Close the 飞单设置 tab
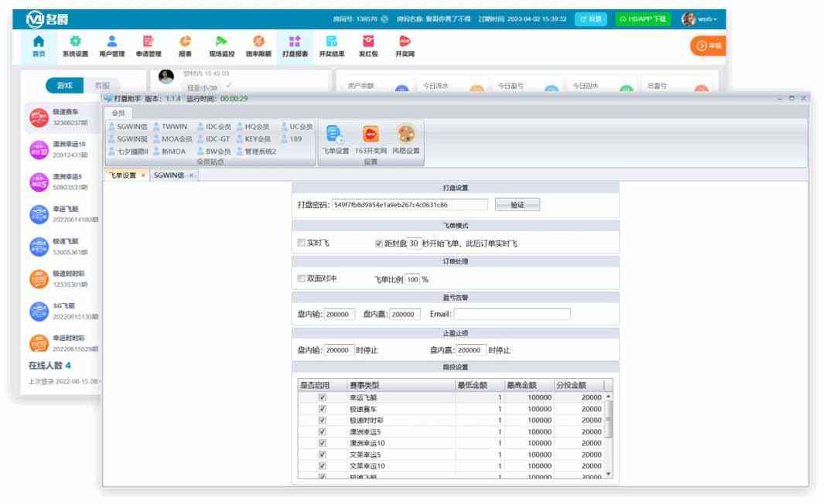This screenshot has height=504, width=823. tap(143, 175)
